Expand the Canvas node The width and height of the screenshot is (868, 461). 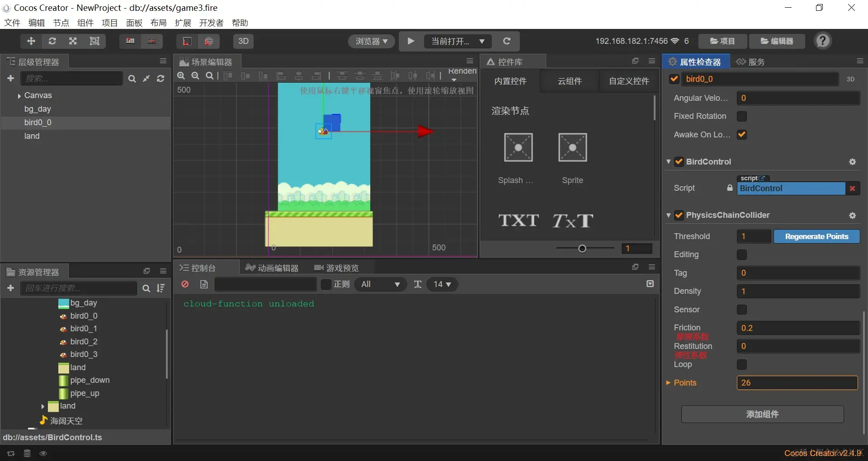(19, 96)
